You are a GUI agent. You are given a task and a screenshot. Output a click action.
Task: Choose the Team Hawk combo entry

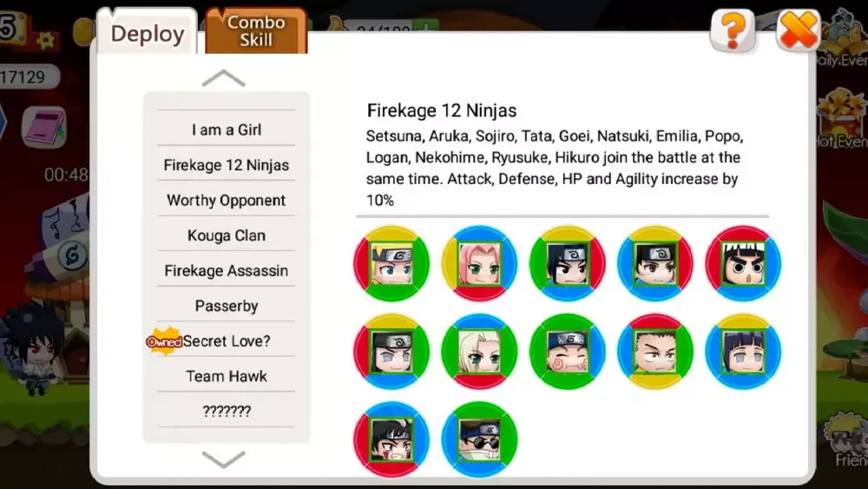coord(227,376)
